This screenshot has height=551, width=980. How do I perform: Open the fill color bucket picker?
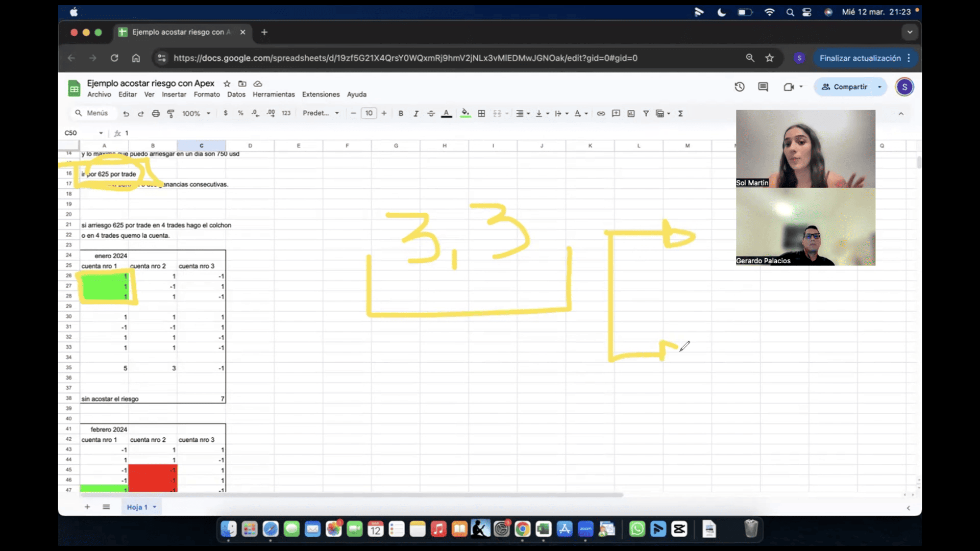[x=465, y=113]
